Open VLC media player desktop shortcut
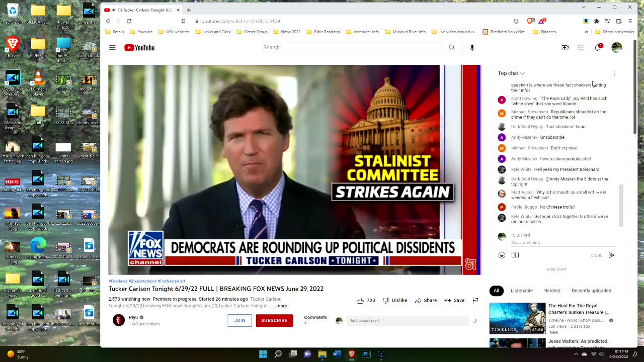 click(x=38, y=83)
